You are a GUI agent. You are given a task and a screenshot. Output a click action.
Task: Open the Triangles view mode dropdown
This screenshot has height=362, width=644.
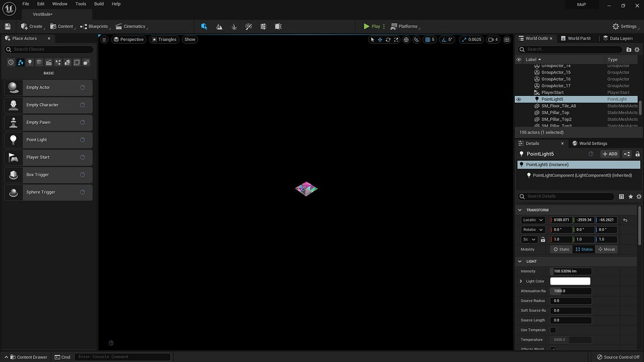(x=164, y=40)
